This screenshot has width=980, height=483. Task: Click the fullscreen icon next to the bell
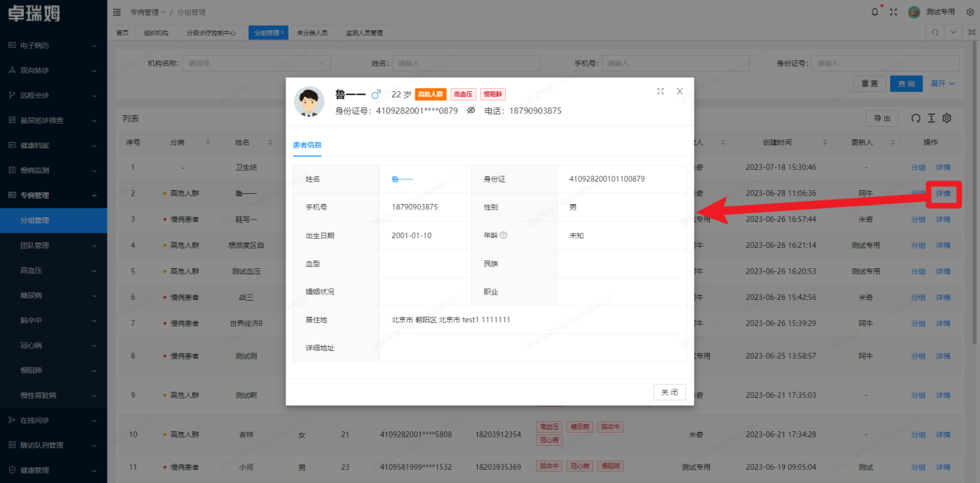click(x=892, y=12)
